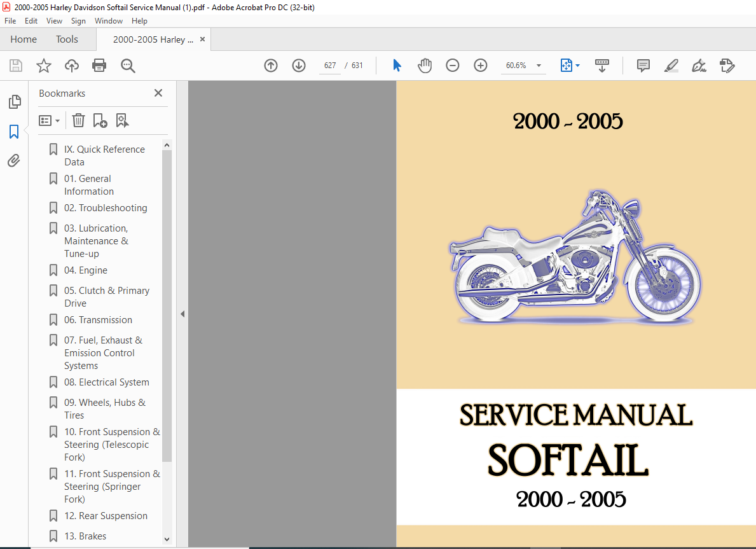756x549 pixels.
Task: Click Find current bookmark icon
Action: 122,120
